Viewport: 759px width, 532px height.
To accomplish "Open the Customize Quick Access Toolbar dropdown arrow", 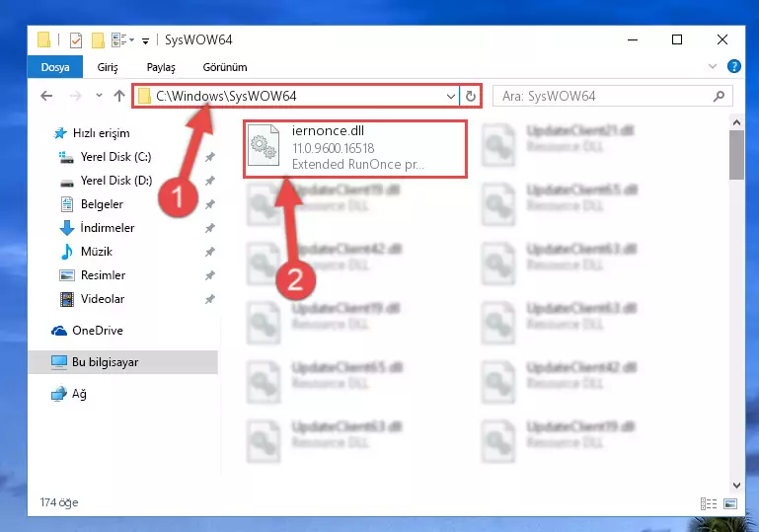I will (x=145, y=41).
